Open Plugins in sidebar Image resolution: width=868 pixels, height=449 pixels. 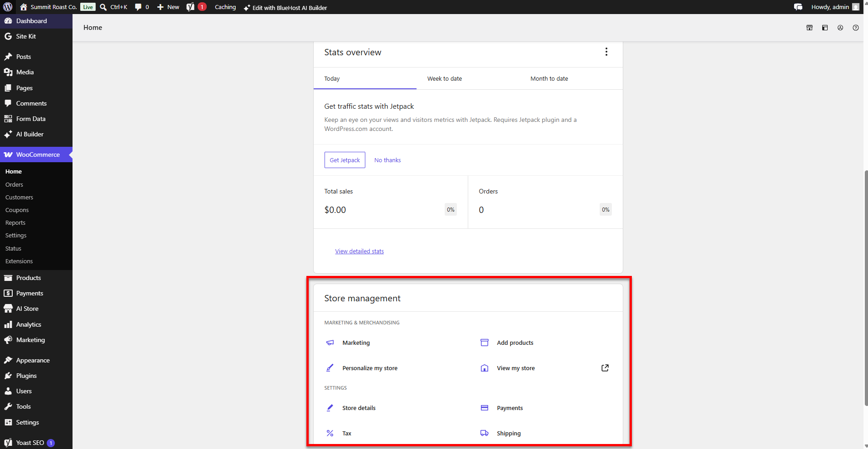pos(36,376)
